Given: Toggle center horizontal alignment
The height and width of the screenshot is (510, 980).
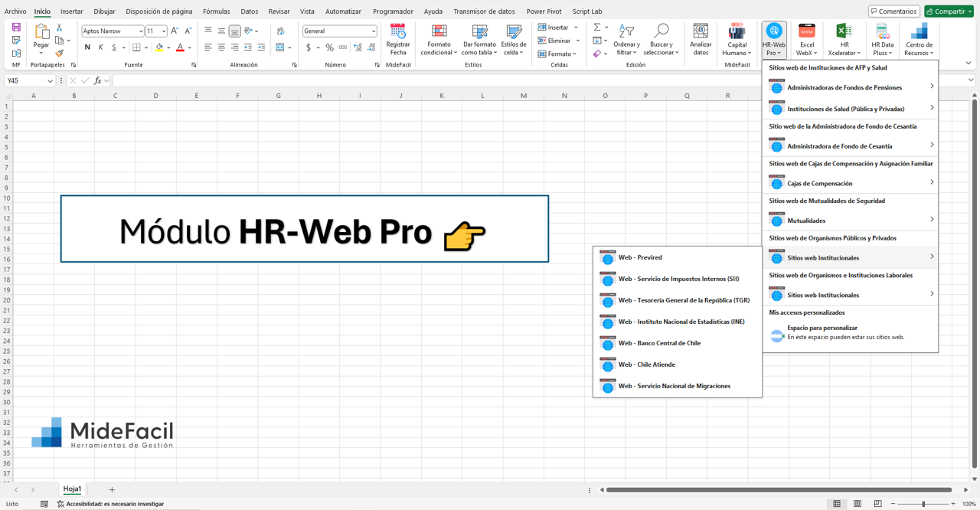Looking at the screenshot, I should pos(221,47).
